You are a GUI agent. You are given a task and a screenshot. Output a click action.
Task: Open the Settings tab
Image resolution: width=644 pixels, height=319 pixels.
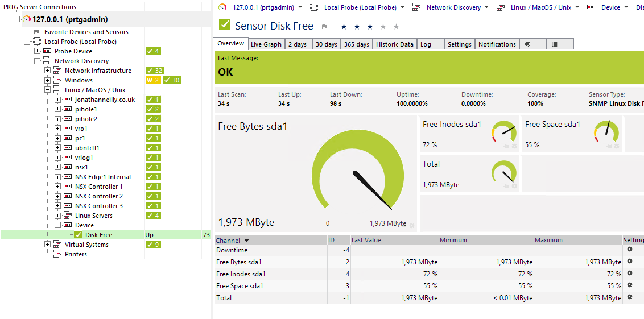460,44
